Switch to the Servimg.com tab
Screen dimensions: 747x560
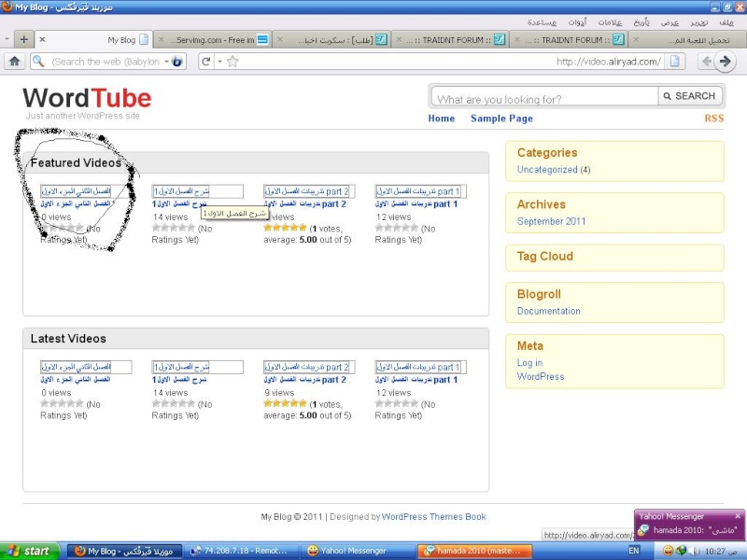pyautogui.click(x=213, y=39)
